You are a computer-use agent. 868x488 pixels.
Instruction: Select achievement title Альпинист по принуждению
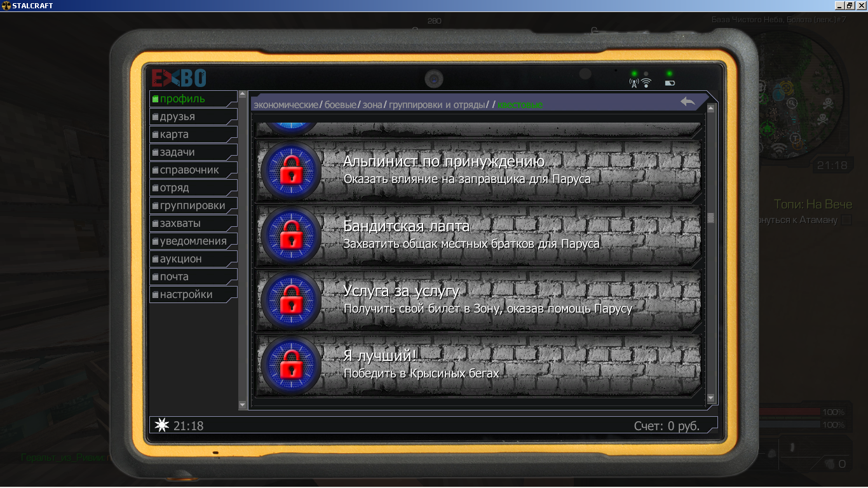pyautogui.click(x=444, y=161)
